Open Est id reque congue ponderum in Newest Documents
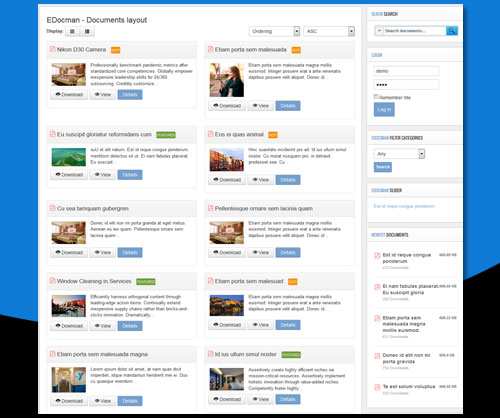 click(407, 258)
